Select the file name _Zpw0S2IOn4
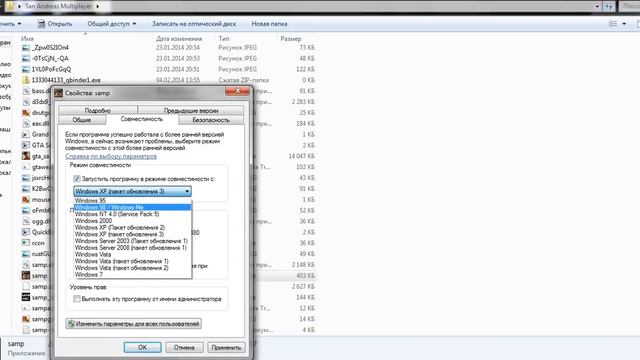 [51, 47]
